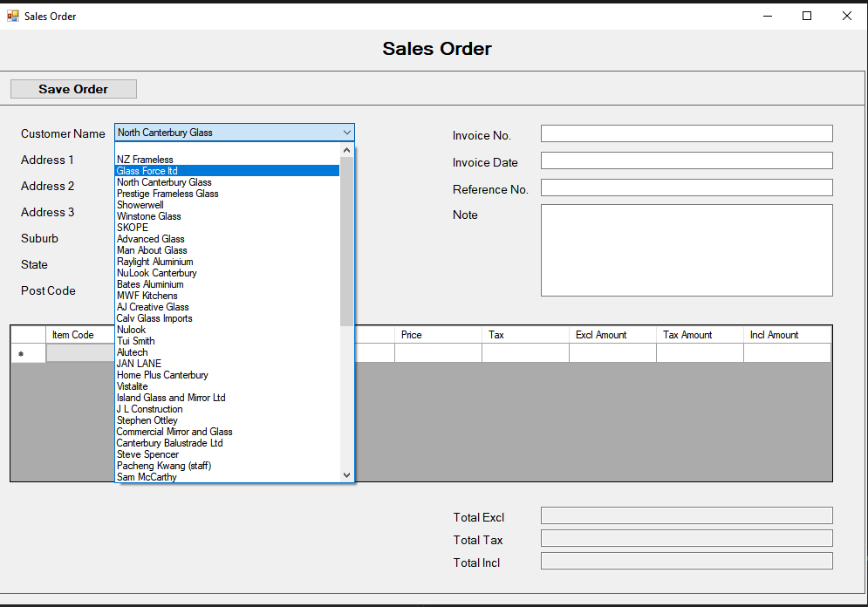Image resolution: width=868 pixels, height=607 pixels.
Task: Click the Total Excl field
Action: click(686, 515)
